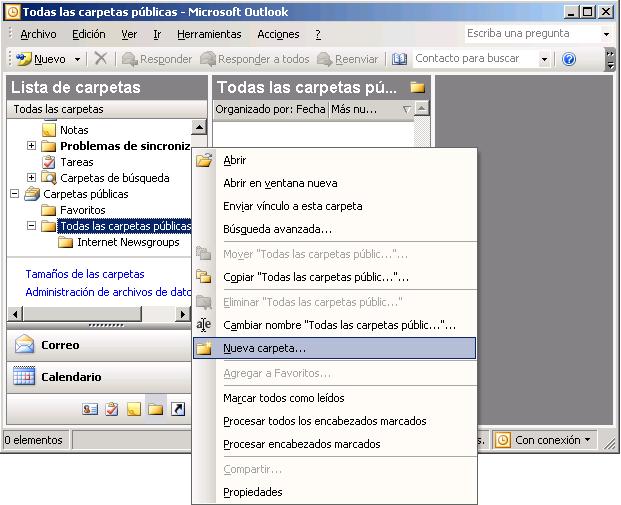621x505 pixels.
Task: Open the Ir menu
Action: click(x=157, y=34)
